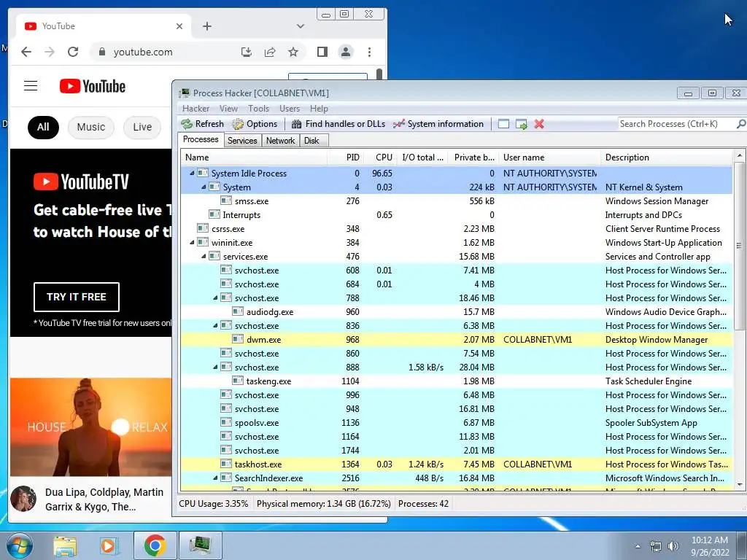747x560 pixels.
Task: Open the YouTube hamburger guide menu
Action: pos(31,86)
